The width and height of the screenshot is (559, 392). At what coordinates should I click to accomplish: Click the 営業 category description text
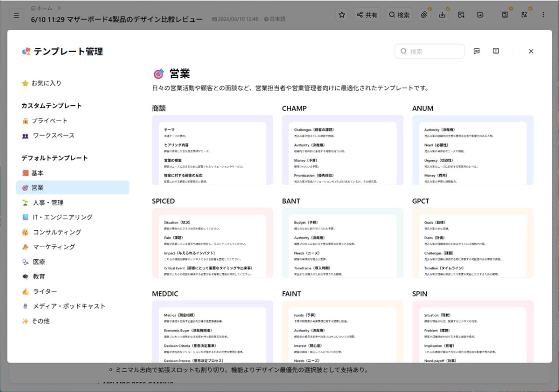point(290,88)
